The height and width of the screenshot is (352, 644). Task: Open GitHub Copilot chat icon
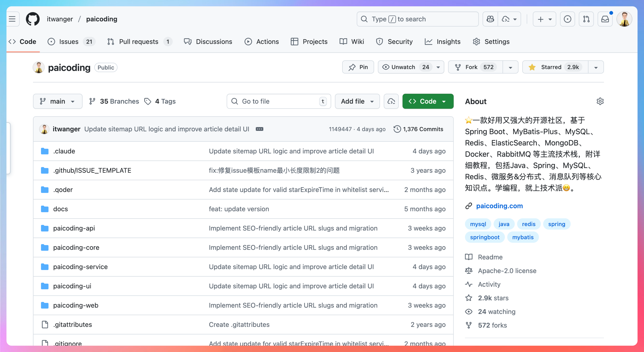[x=490, y=19]
